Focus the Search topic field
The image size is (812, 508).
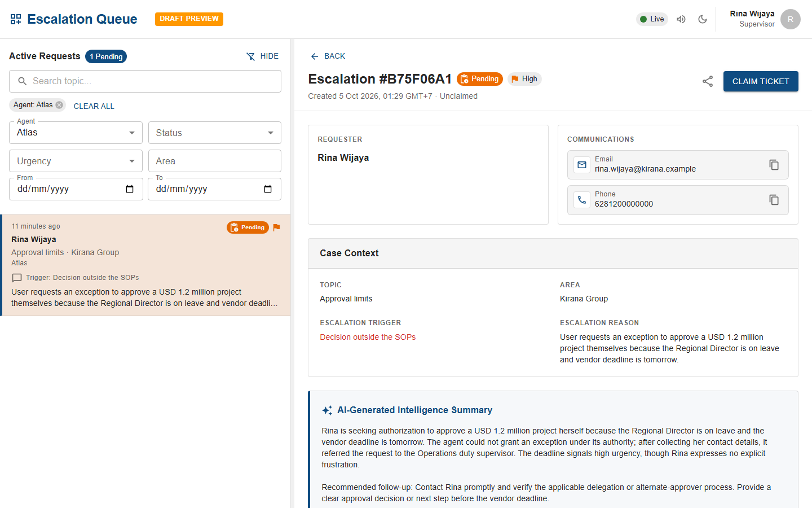pyautogui.click(x=145, y=81)
